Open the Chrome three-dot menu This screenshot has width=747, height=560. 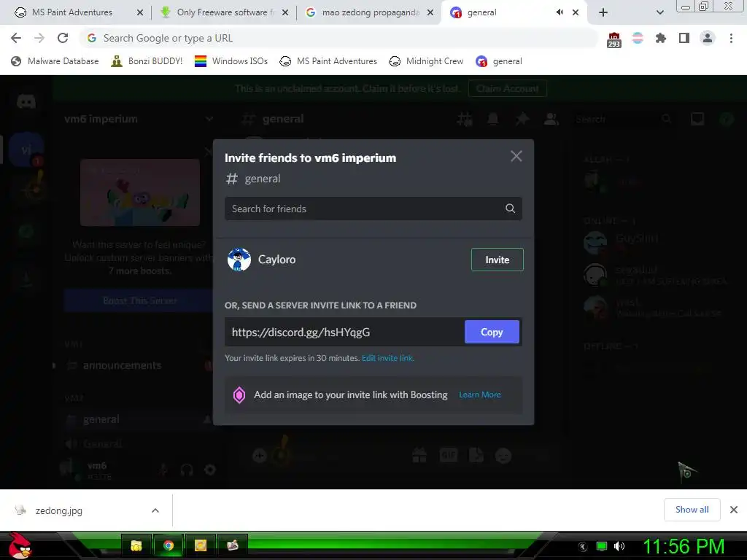click(x=731, y=38)
